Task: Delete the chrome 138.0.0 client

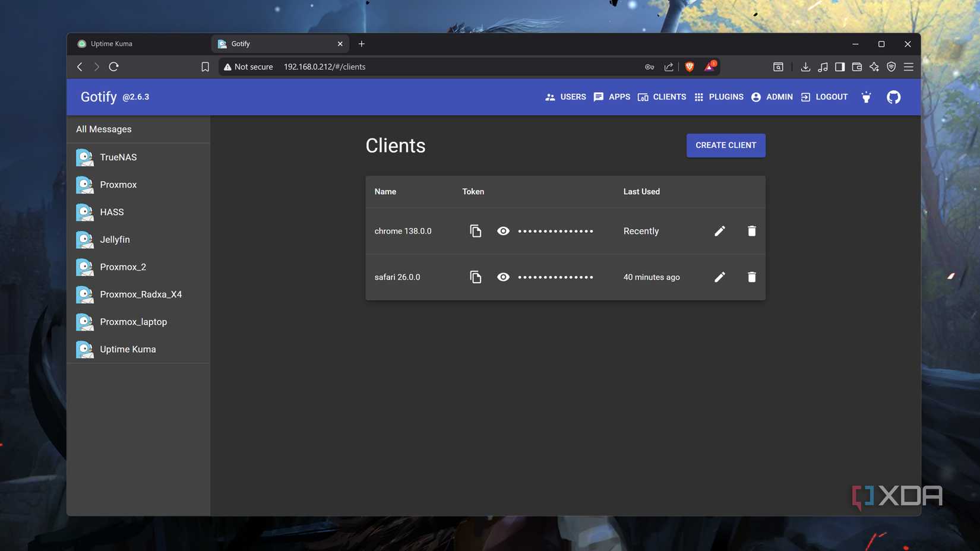Action: (751, 231)
